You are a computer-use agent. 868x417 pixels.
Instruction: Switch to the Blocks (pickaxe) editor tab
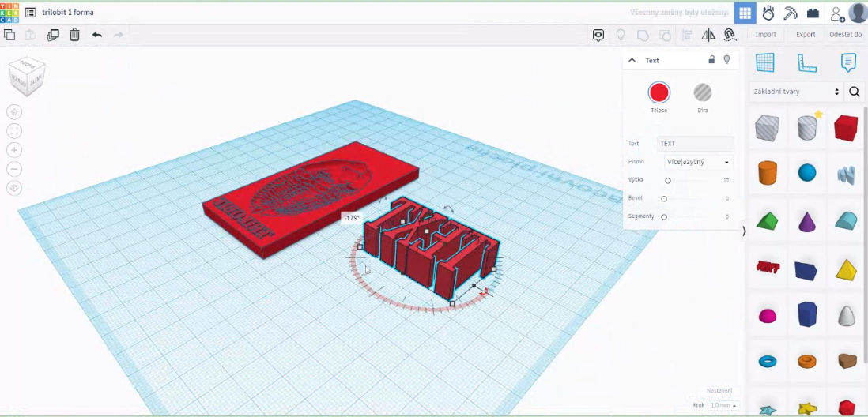click(x=790, y=13)
